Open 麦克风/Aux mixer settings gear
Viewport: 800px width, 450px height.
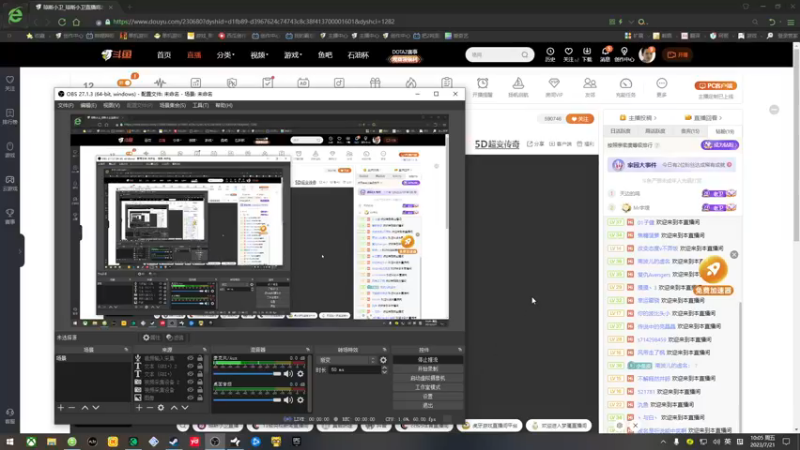(301, 374)
